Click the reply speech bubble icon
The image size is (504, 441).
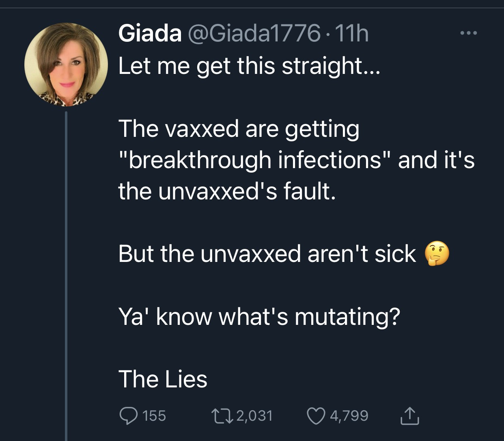coord(129,416)
